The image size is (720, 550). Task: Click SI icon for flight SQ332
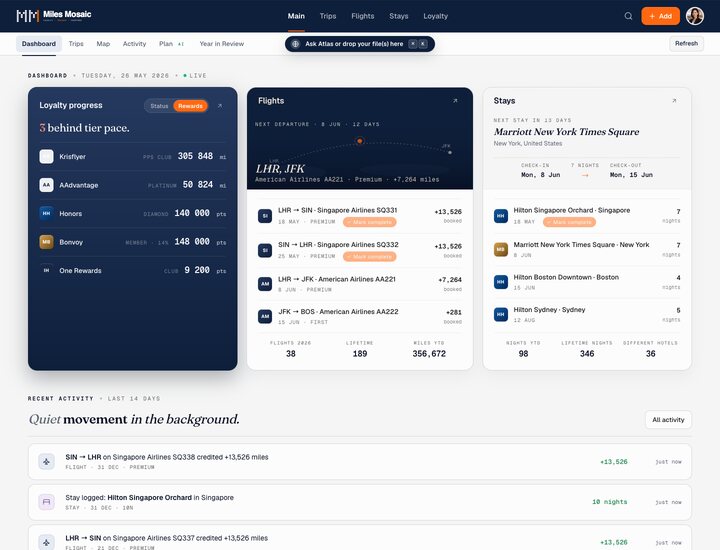click(265, 250)
